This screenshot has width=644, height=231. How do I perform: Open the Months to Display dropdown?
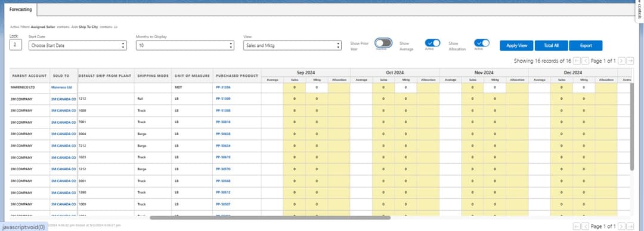[x=185, y=45]
